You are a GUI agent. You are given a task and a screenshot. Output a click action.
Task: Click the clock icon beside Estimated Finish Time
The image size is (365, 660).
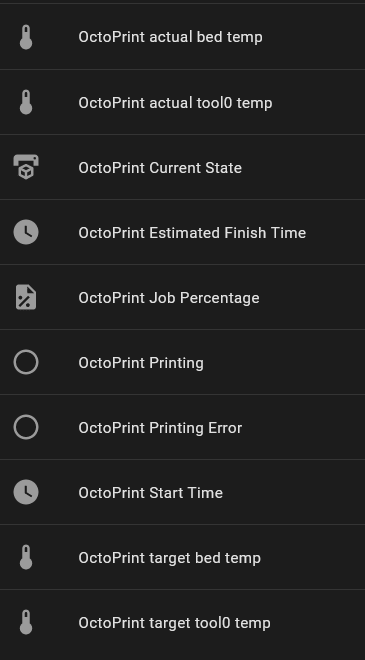tap(26, 232)
